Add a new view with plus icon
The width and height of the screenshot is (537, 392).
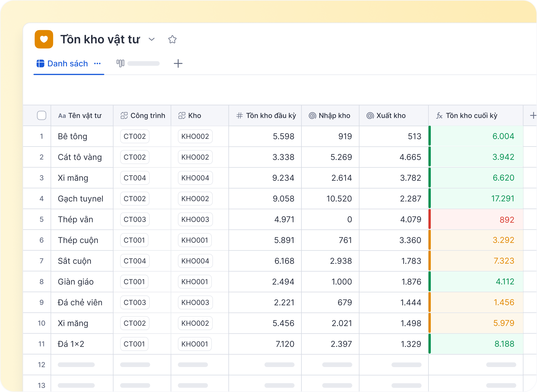coord(178,64)
